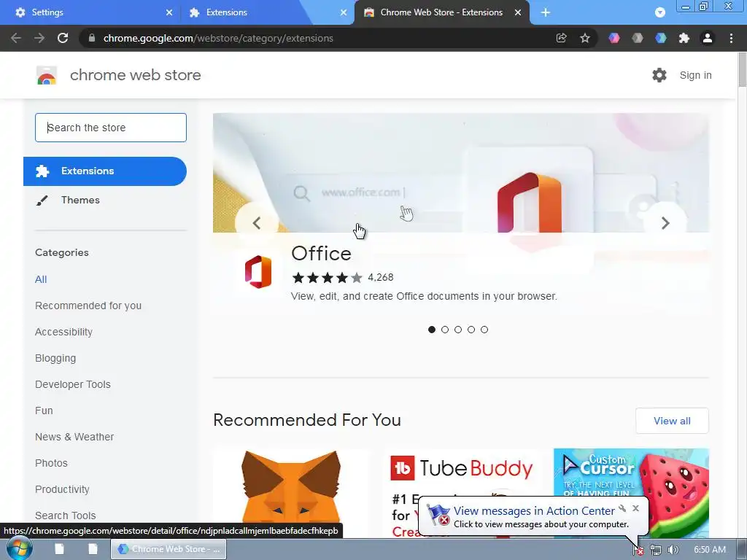Open the Fun category
Screen dimensions: 747x560
coord(44,411)
